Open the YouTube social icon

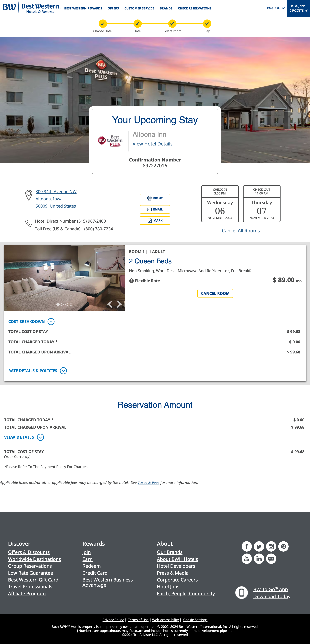coord(247,559)
